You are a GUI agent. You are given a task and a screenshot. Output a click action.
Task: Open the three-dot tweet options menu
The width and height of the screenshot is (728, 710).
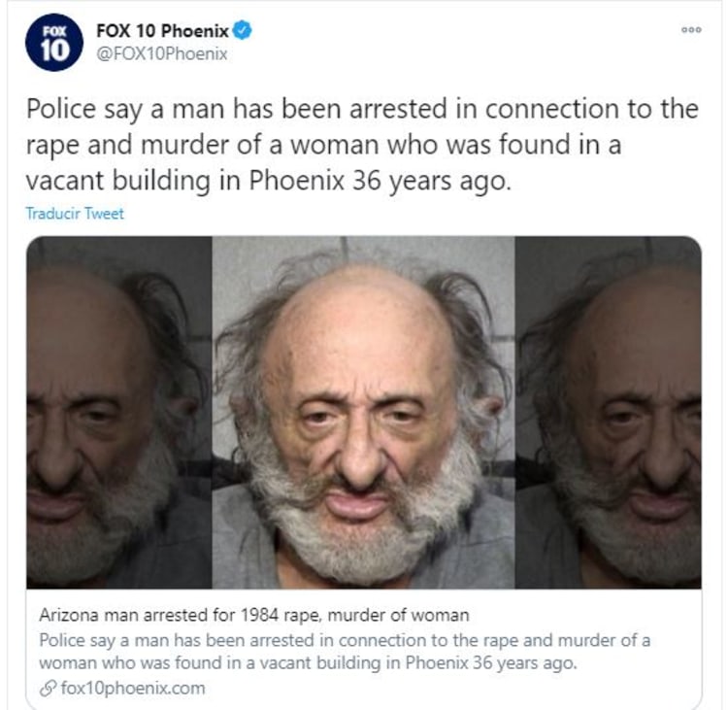click(691, 30)
